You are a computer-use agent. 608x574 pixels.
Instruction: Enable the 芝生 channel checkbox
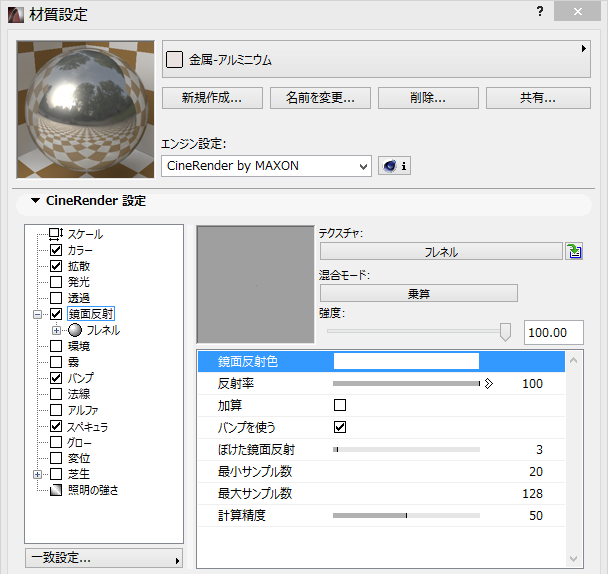click(56, 474)
